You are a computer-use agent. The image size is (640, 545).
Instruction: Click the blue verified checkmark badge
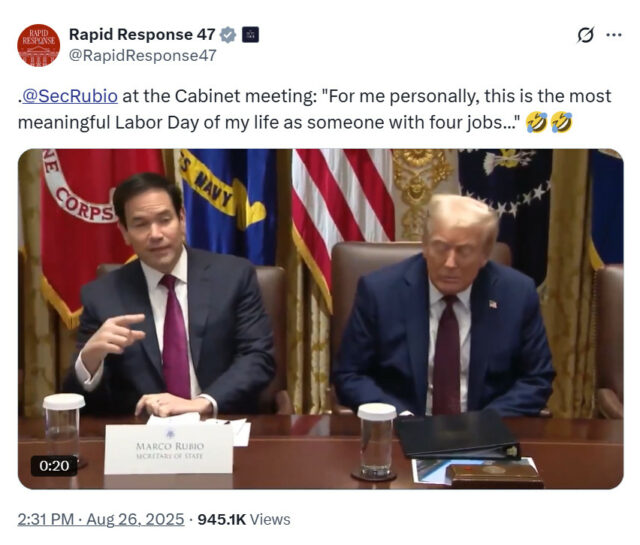click(x=228, y=35)
